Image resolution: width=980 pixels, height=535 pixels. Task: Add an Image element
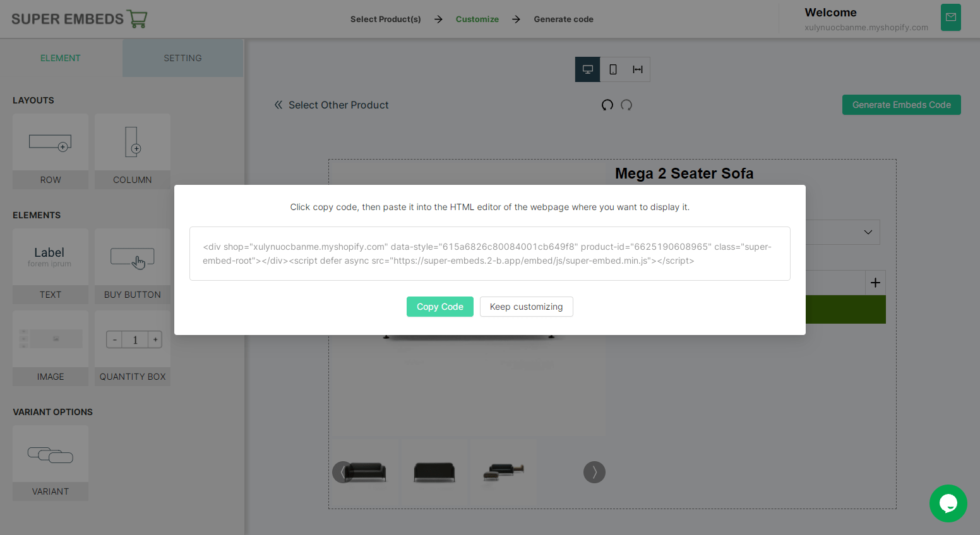(x=51, y=348)
